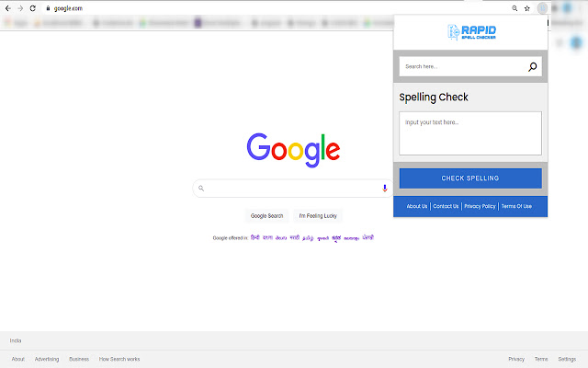Select the last language link in 'Google offered in' row

click(367, 237)
